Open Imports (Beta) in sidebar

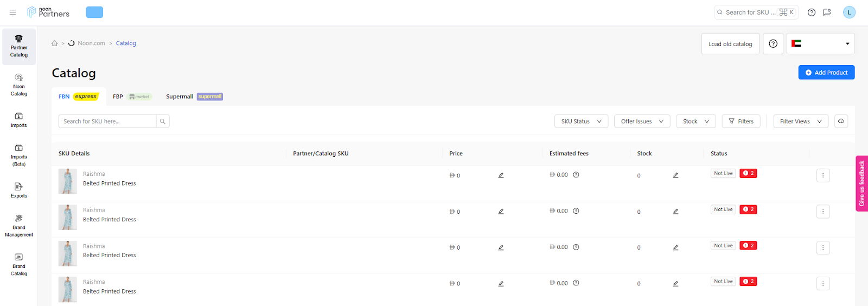19,155
